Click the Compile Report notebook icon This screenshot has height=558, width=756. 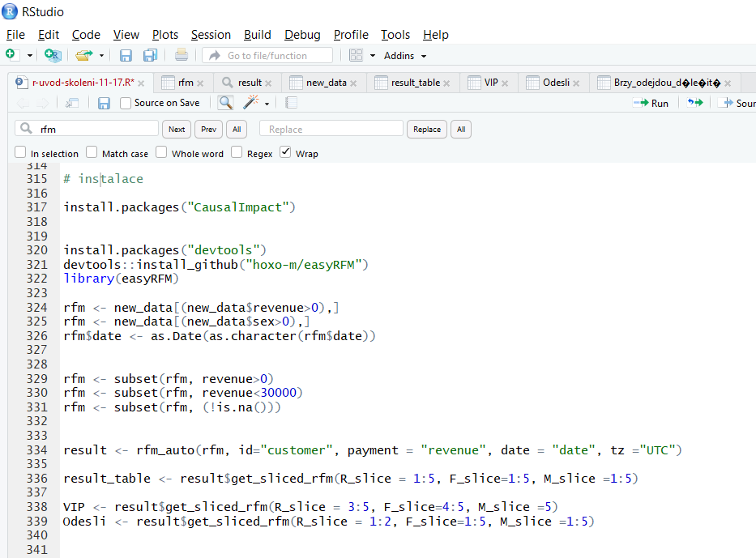(x=292, y=103)
